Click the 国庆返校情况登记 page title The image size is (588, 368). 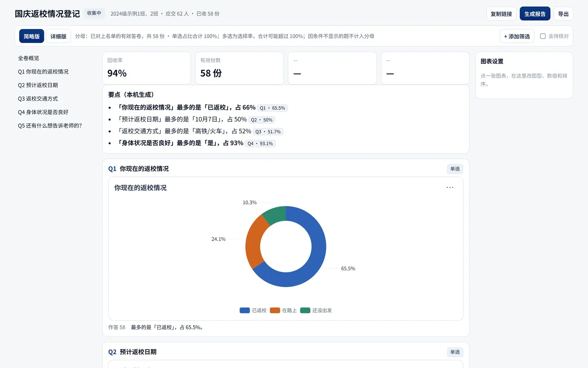47,14
